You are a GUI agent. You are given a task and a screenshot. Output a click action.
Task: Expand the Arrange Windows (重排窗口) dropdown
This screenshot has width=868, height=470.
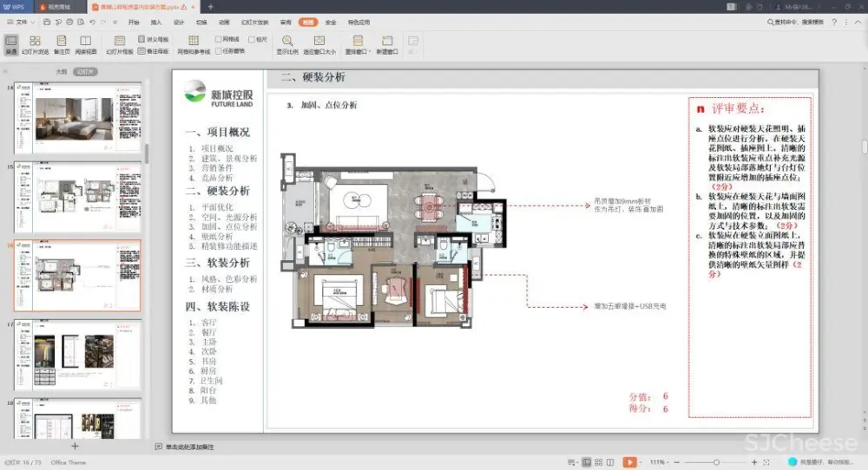click(358, 43)
